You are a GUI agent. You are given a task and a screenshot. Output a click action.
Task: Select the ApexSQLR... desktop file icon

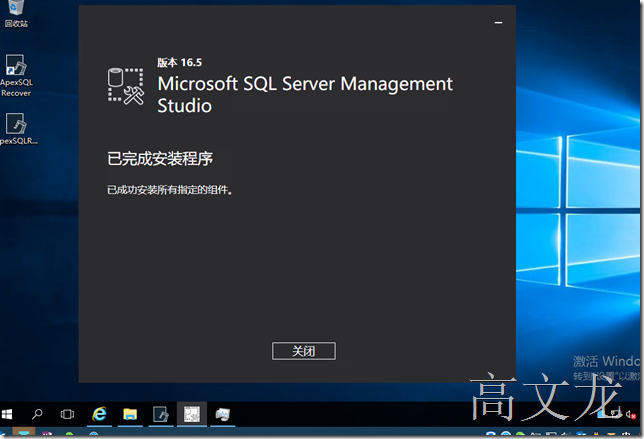click(x=17, y=129)
